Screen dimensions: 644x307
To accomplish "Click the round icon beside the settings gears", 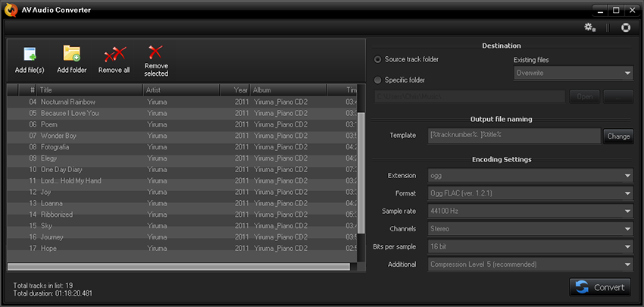I will tap(626, 28).
